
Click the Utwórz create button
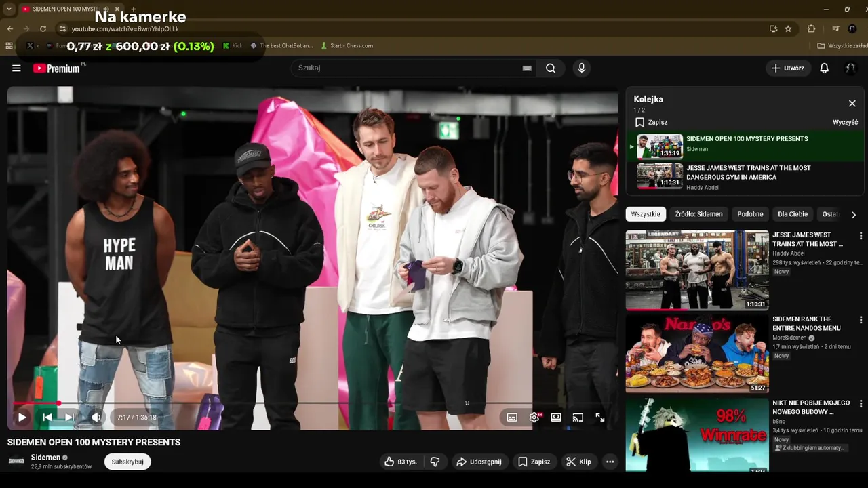(787, 68)
